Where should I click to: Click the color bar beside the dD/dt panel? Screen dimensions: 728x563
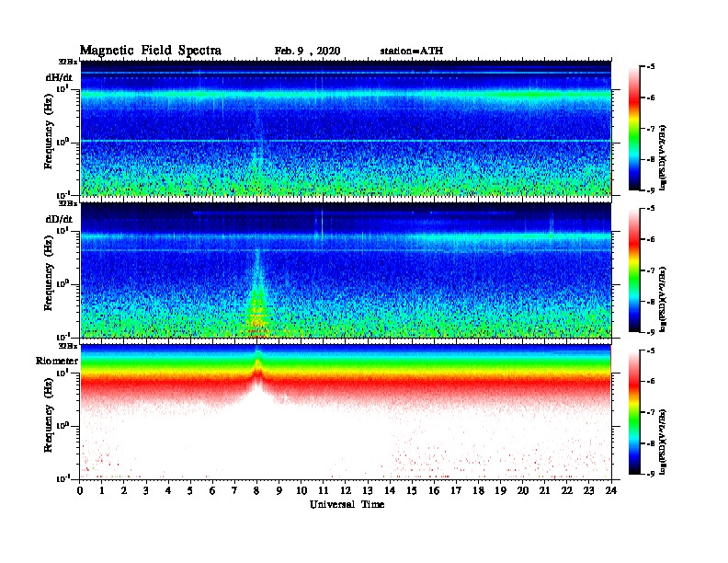pos(634,270)
